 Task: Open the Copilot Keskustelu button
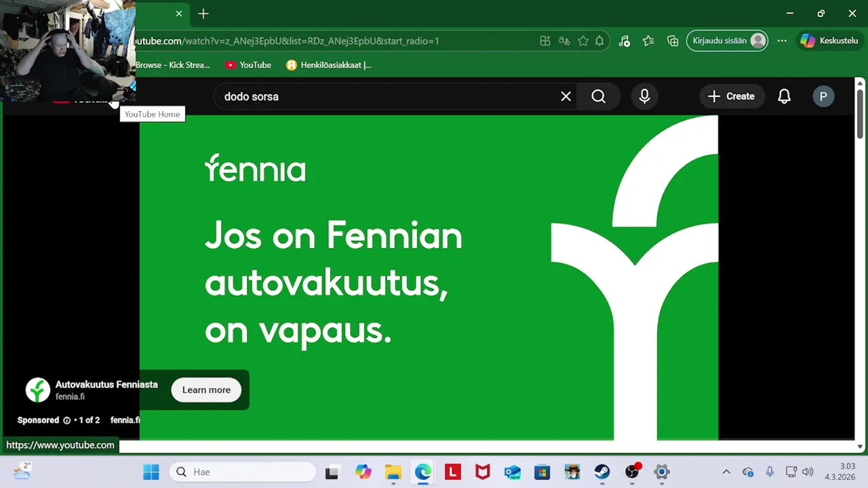(x=829, y=41)
